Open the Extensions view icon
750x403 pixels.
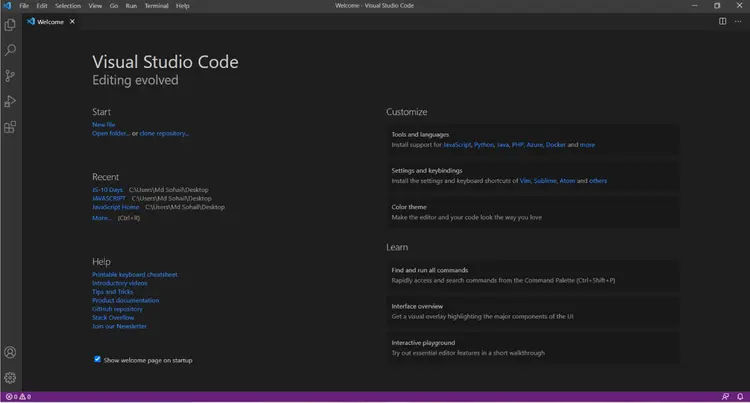click(10, 127)
